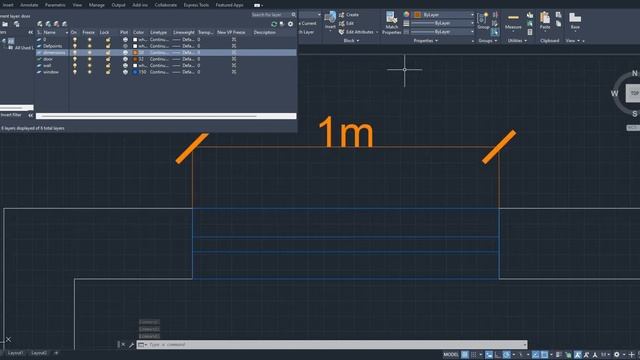This screenshot has height=360, width=640.
Task: Expand the Groups panel
Action: pos(488,40)
